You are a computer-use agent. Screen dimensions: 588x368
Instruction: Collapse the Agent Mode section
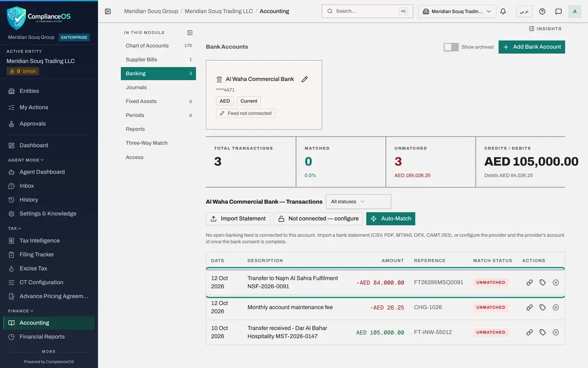tap(26, 160)
